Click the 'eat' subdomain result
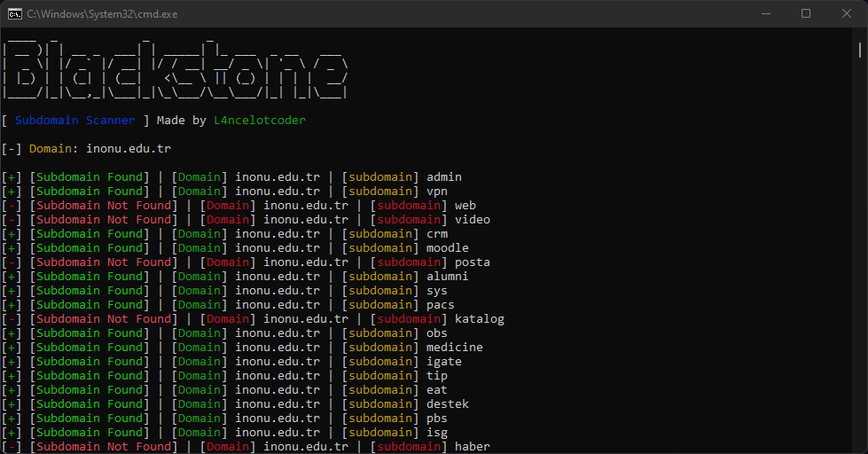868x454 pixels. click(x=437, y=390)
